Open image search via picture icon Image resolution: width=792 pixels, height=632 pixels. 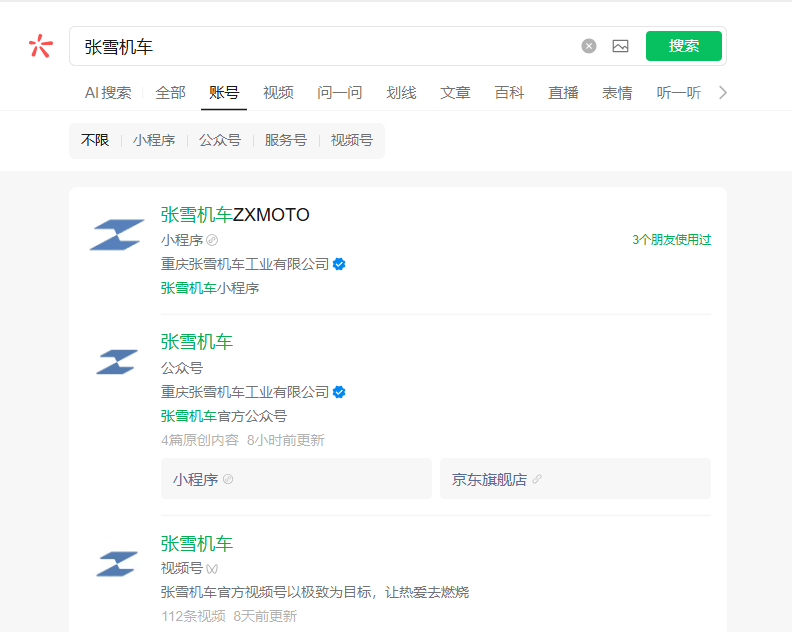620,46
